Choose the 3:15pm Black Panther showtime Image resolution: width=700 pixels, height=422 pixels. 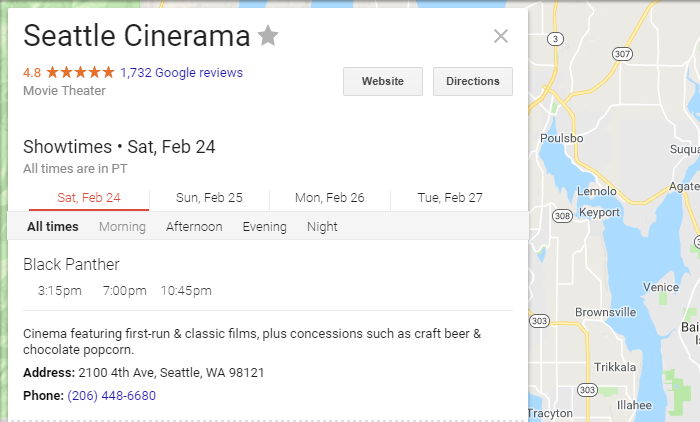point(59,291)
